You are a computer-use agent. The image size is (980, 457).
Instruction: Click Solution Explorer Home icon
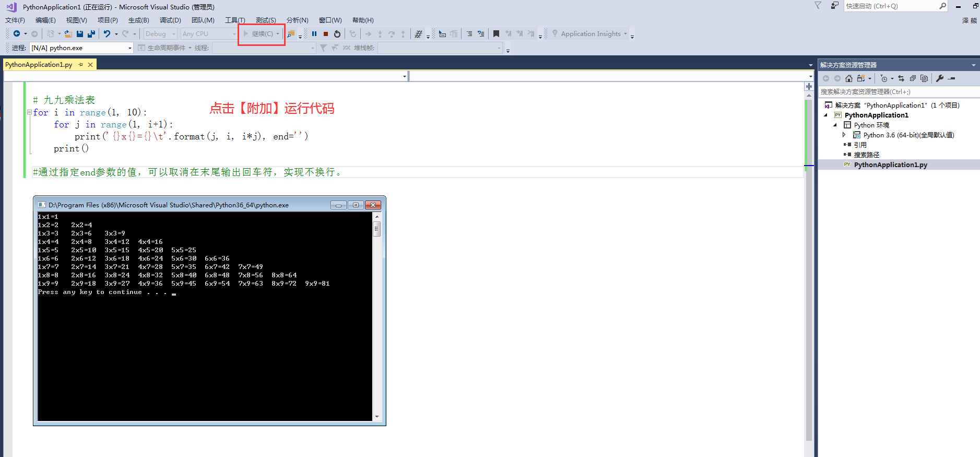pyautogui.click(x=849, y=78)
